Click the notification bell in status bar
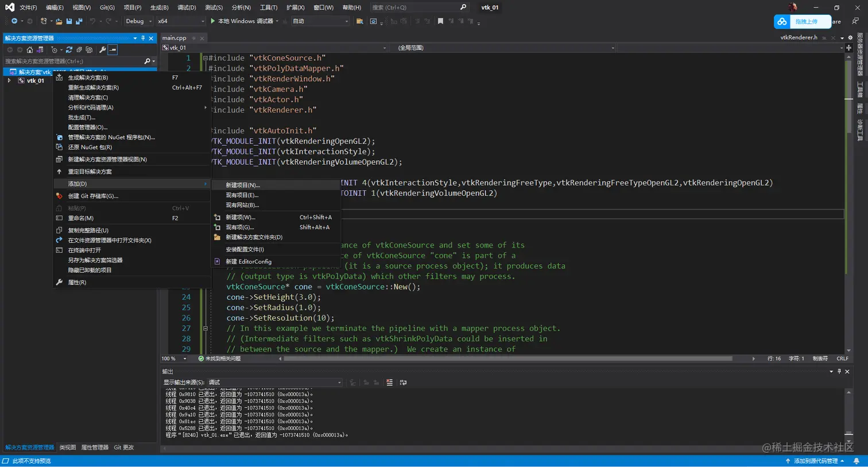The width and height of the screenshot is (868, 467). point(857,461)
